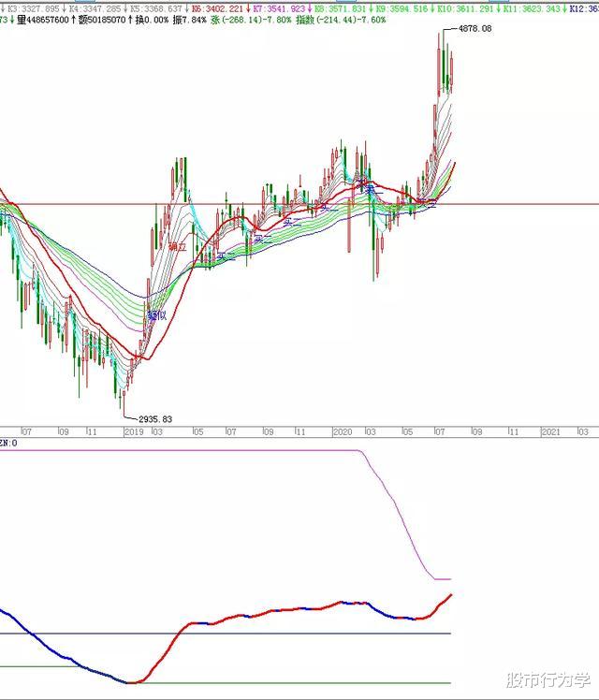
Task: Select the K5:3368.637 indicator readout
Action: pyautogui.click(x=156, y=9)
